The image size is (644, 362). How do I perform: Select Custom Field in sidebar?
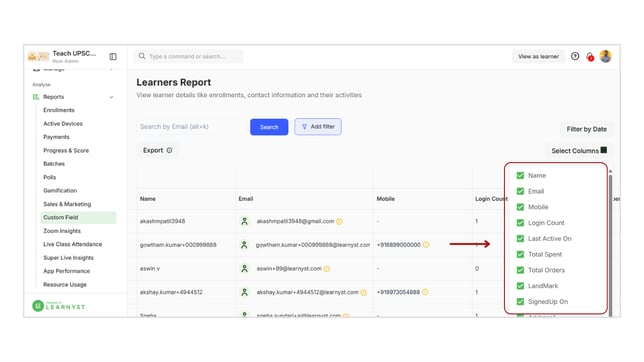point(78,217)
